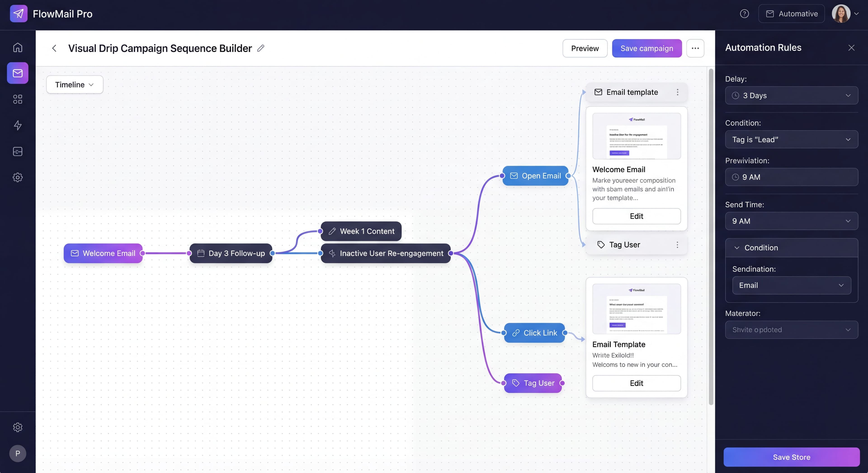This screenshot has width=868, height=473.
Task: Open the Timeline dropdown
Action: click(x=74, y=84)
